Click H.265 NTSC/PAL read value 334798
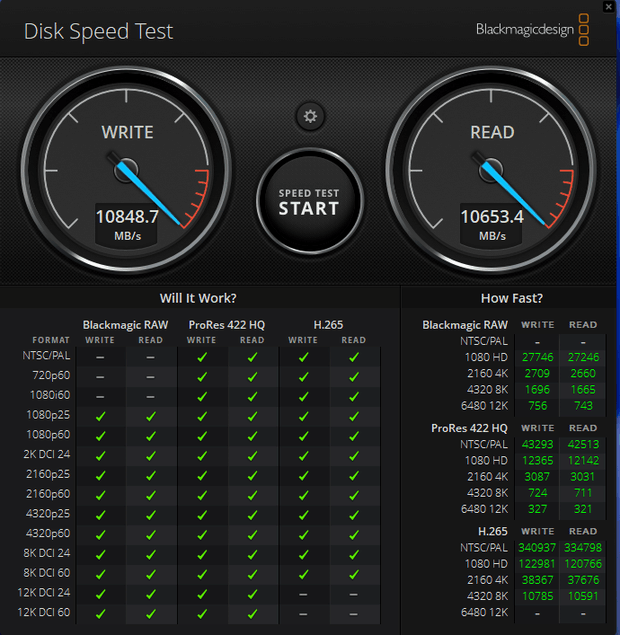The width and height of the screenshot is (620, 635). click(x=583, y=548)
